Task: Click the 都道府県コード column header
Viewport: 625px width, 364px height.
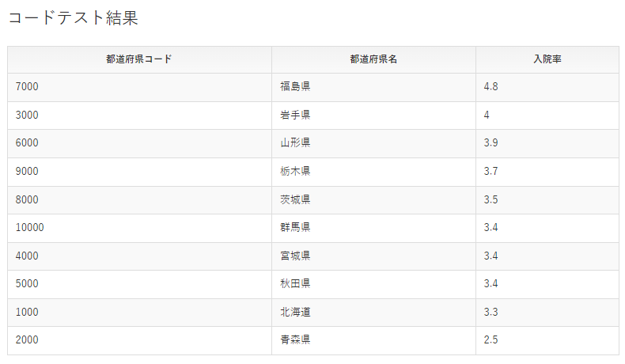Action: pyautogui.click(x=139, y=59)
